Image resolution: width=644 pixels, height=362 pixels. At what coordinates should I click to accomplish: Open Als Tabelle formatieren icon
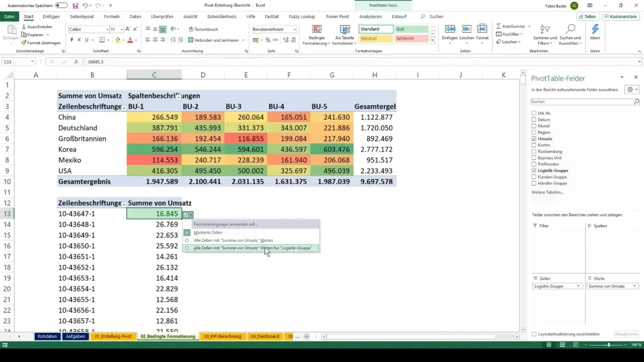(345, 29)
